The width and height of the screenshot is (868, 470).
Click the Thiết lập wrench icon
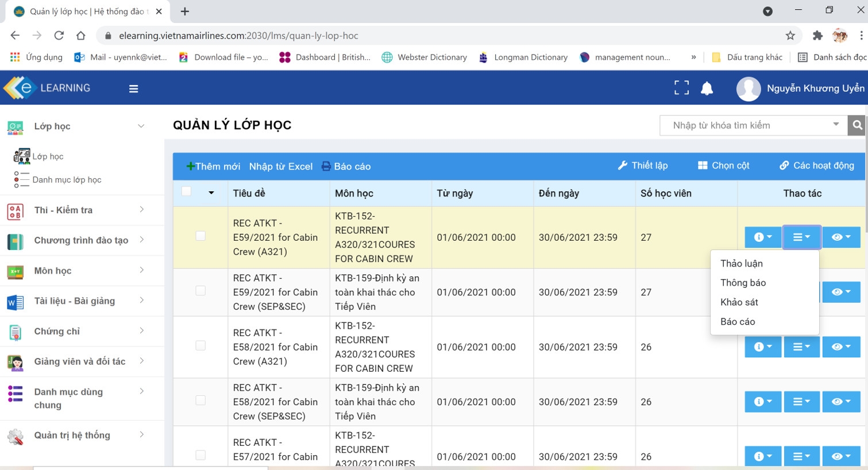(x=623, y=165)
